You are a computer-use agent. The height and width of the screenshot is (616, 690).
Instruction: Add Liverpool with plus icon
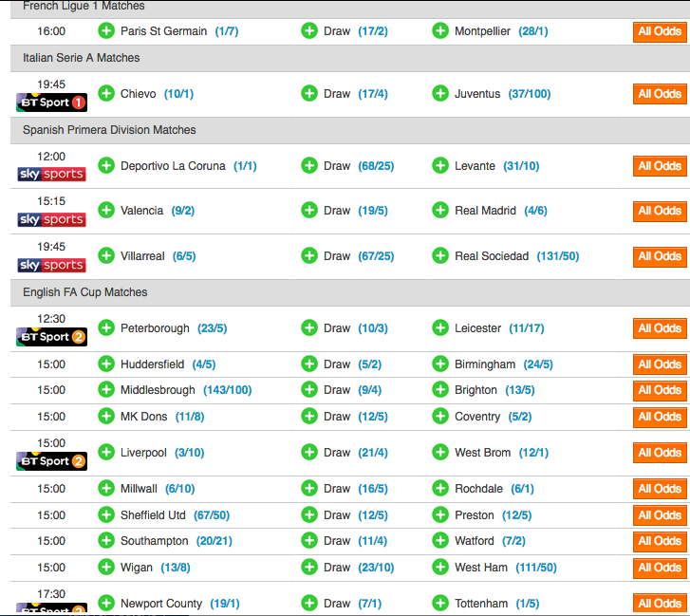(106, 452)
